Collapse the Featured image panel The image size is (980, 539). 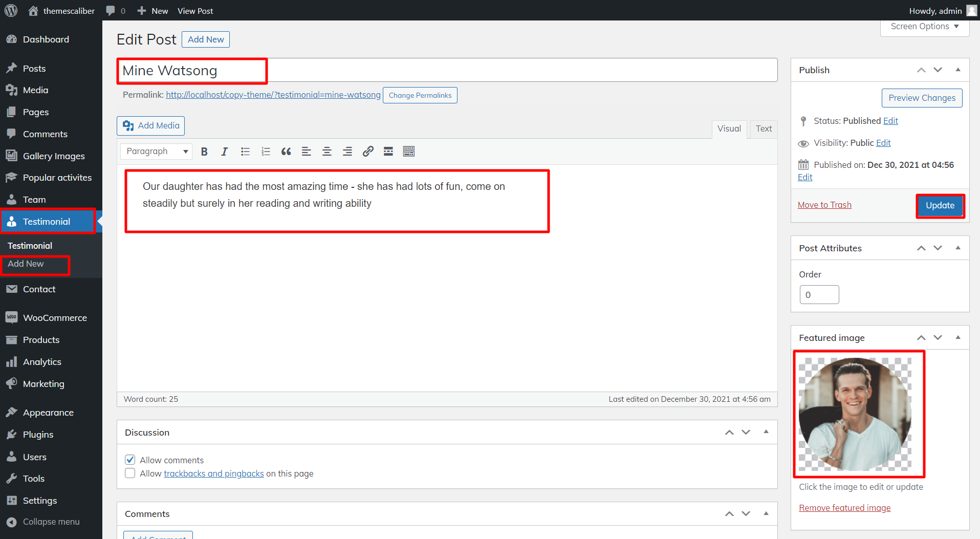957,337
